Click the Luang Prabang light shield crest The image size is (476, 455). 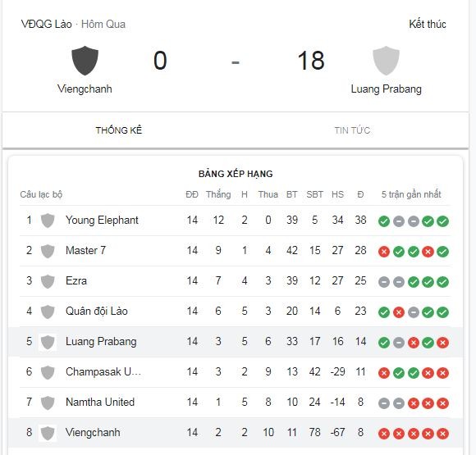tap(386, 61)
